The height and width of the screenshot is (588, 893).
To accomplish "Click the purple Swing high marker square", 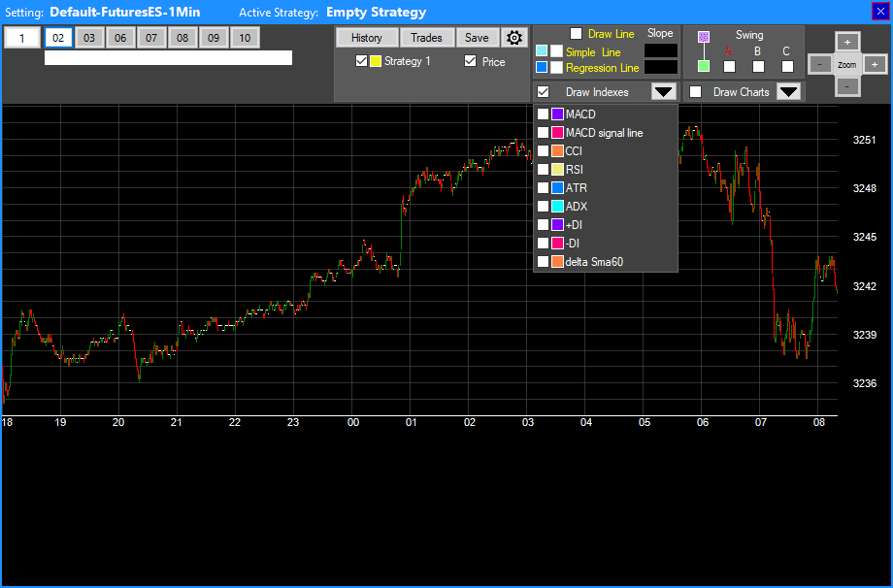I will (704, 37).
